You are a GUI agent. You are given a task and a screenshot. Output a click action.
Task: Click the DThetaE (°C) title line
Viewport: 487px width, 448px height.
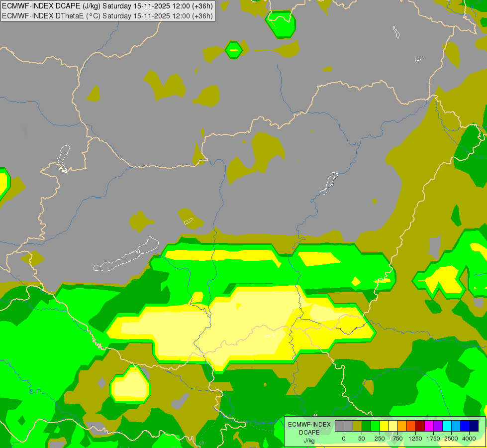point(107,15)
